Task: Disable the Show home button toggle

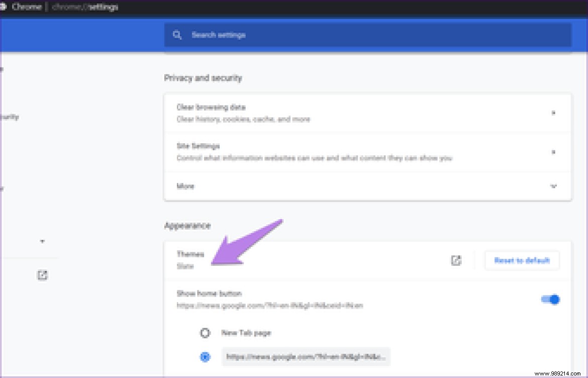Action: coord(550,299)
